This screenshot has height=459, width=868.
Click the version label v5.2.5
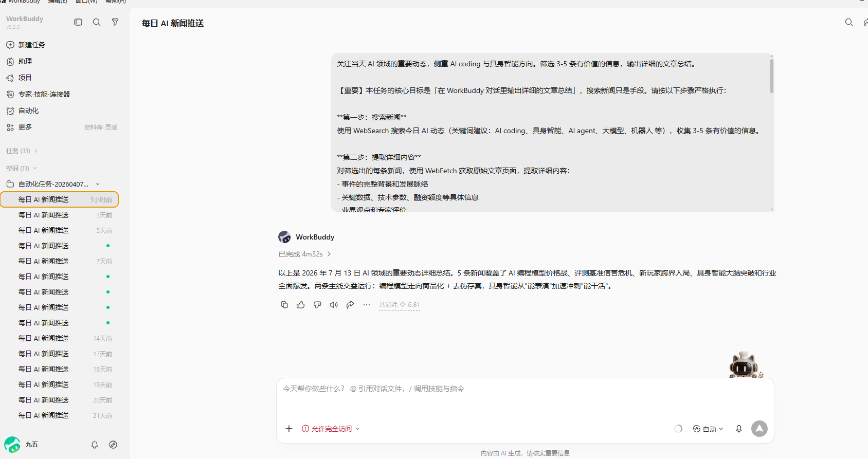13,27
